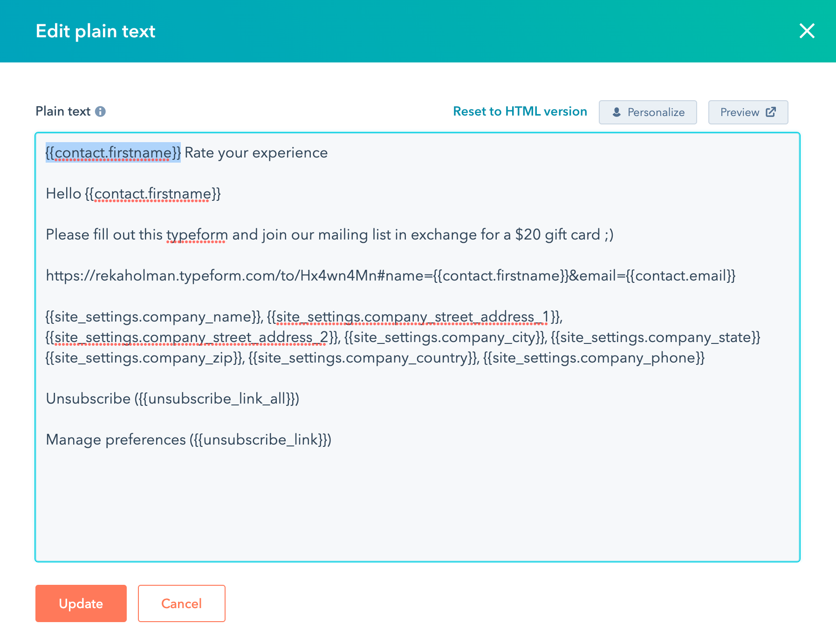Click the "Edit plain text" dialog title
The height and width of the screenshot is (644, 836).
click(x=96, y=31)
